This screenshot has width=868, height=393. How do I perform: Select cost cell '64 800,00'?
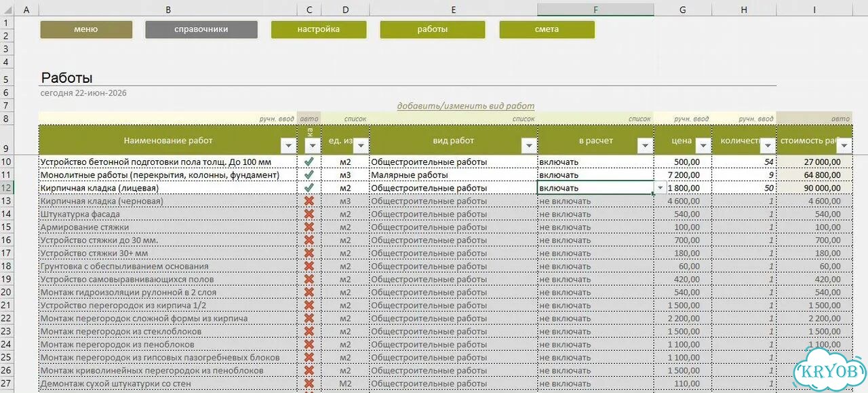click(814, 175)
